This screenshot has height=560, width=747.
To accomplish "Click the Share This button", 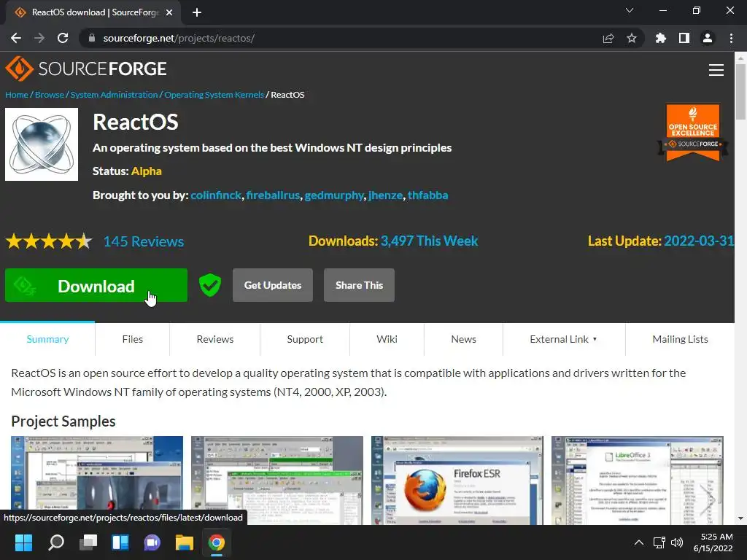I will 359,285.
